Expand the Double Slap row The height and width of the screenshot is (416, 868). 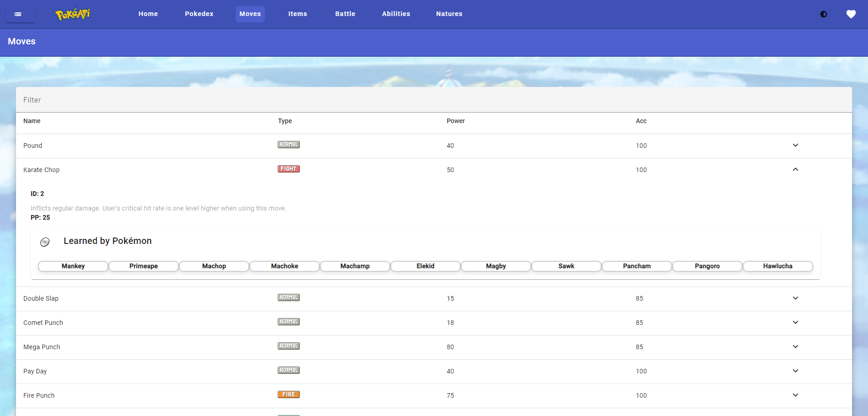point(795,298)
